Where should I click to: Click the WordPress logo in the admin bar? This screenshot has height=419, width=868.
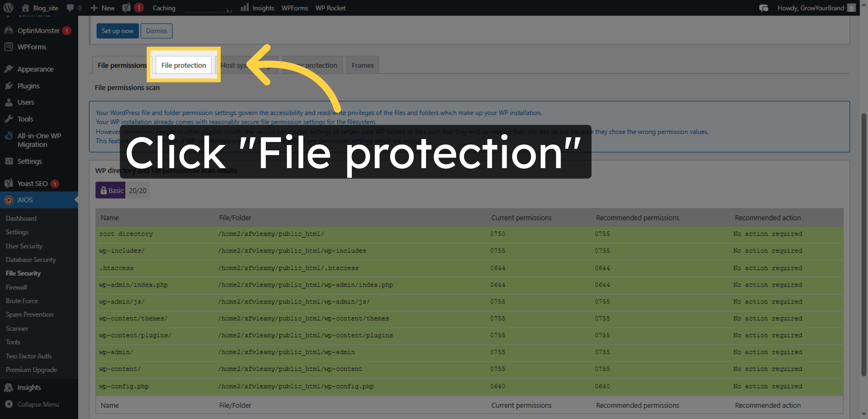point(8,8)
